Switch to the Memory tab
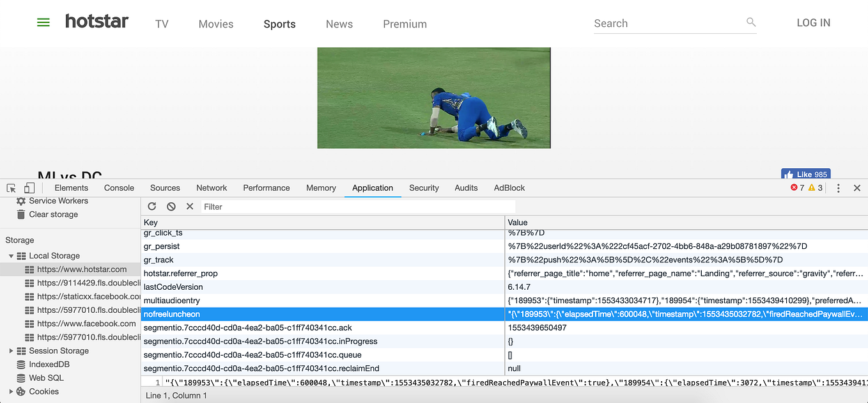The height and width of the screenshot is (403, 868). point(321,188)
